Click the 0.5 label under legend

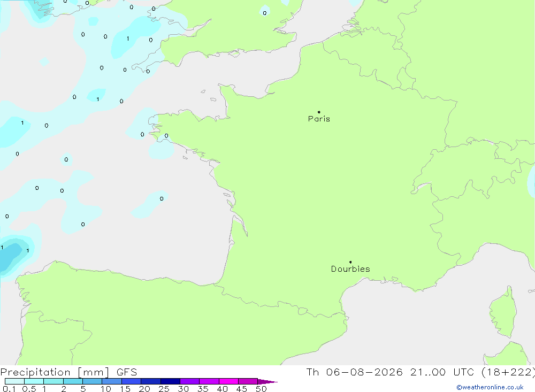click(x=29, y=389)
